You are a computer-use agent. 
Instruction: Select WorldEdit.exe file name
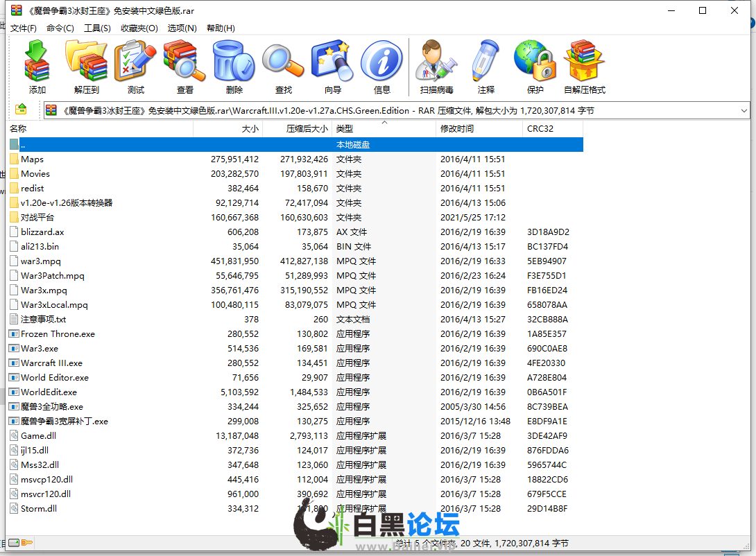(49, 392)
